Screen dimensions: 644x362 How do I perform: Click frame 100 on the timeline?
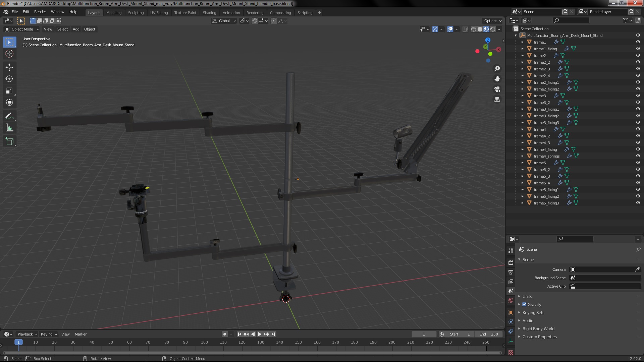(204, 342)
